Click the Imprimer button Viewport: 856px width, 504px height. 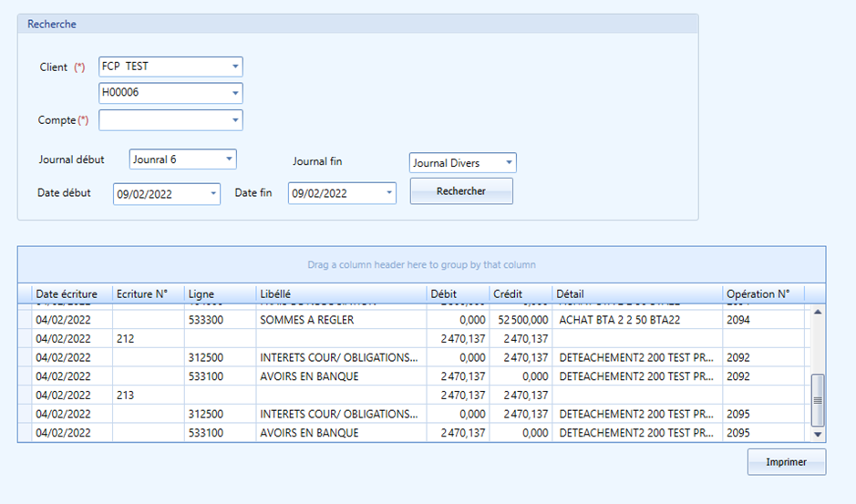[786, 462]
